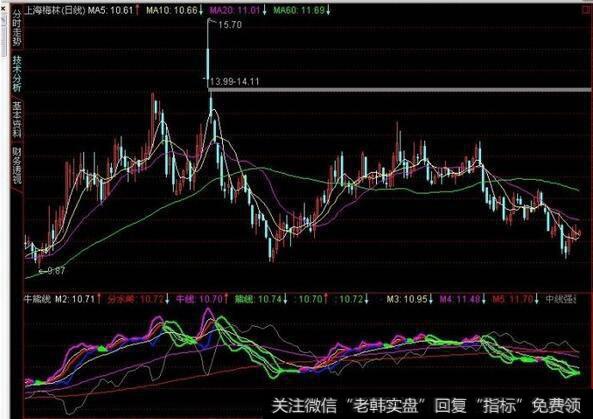Viewport: 593px width, 419px height.
Task: Click the 15.70 high price marker
Action: (x=230, y=25)
